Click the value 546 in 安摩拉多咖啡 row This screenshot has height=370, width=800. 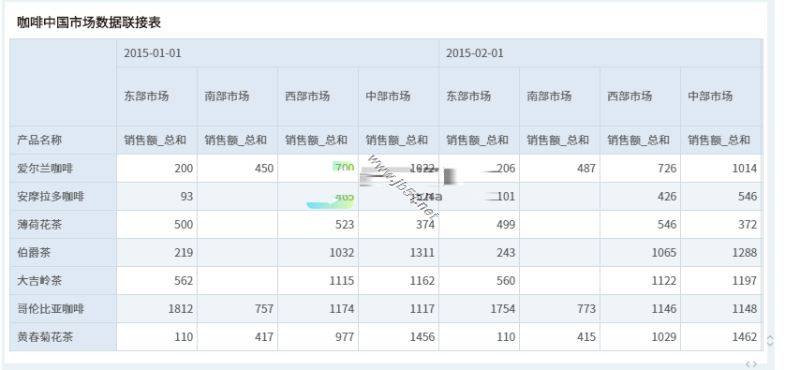[x=748, y=196]
